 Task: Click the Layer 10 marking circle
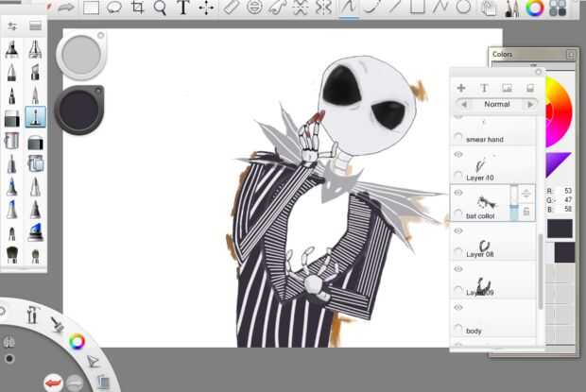coord(458,176)
